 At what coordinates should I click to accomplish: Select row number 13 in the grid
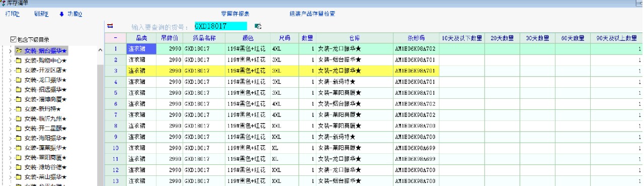[116, 181]
